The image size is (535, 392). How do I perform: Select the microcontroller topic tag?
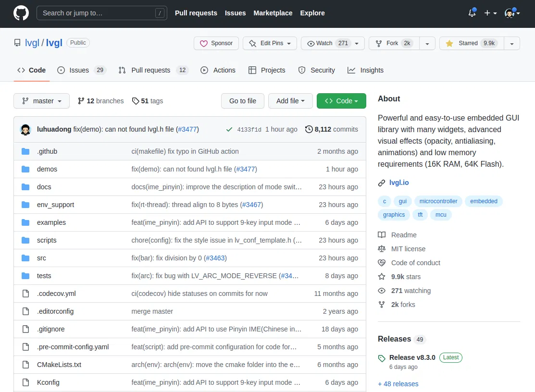(438, 201)
